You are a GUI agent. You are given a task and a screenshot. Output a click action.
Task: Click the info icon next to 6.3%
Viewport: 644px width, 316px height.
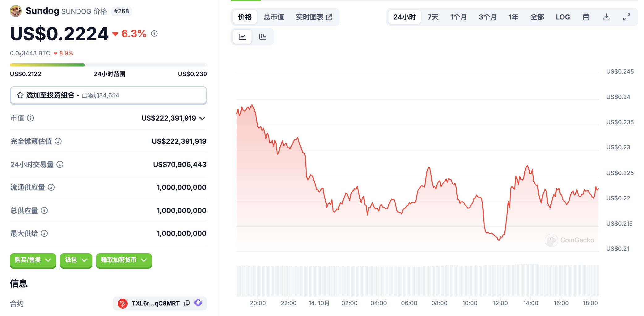(x=154, y=33)
